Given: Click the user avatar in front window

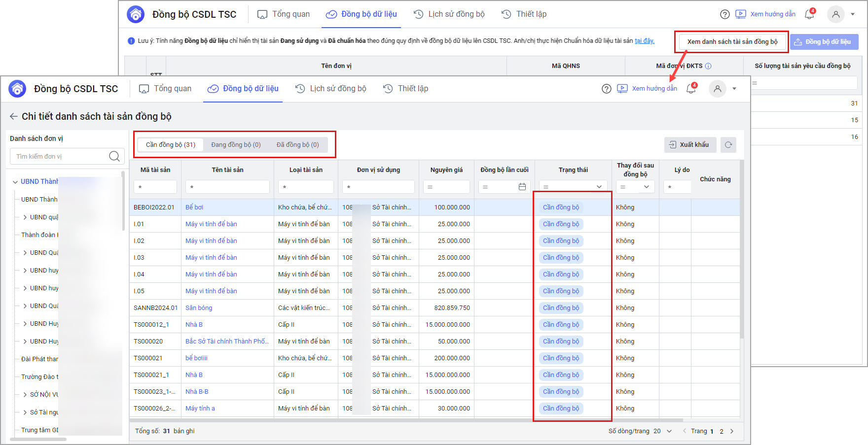Looking at the screenshot, I should pos(718,89).
